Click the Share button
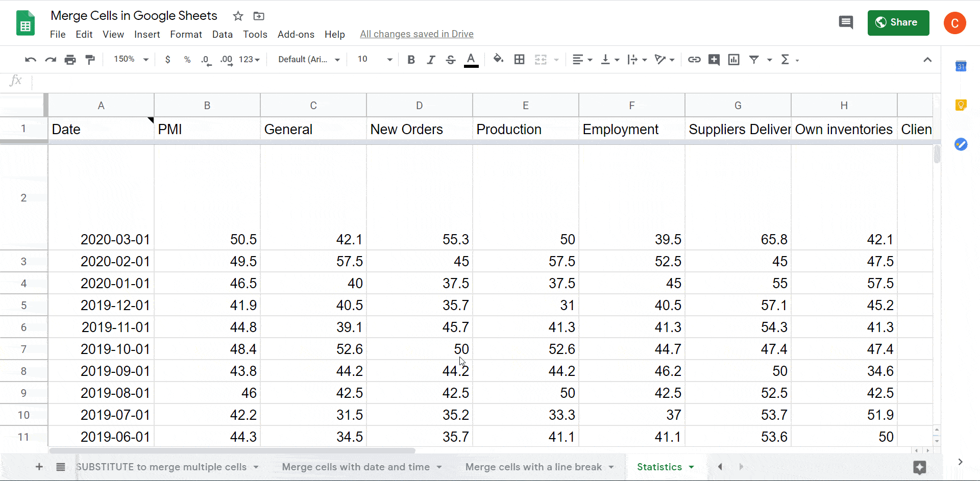Viewport: 980px width, 481px height. pyautogui.click(x=898, y=22)
